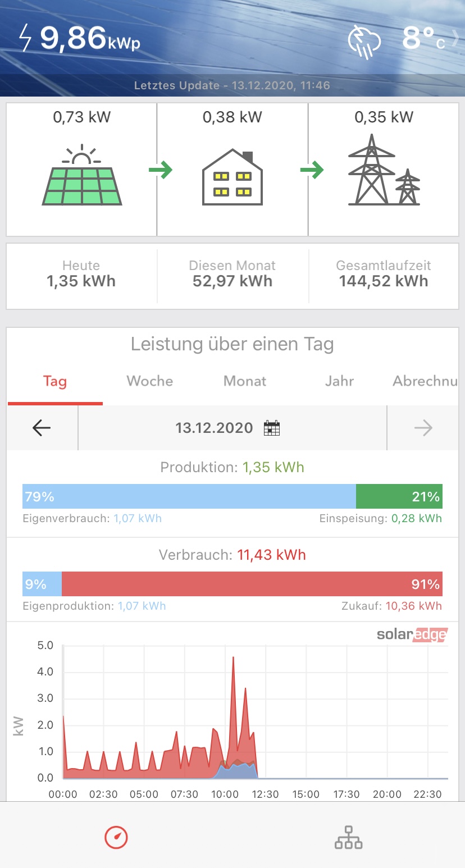465x868 pixels.
Task: Tap the red 91% Zukauf bar segment
Action: pyautogui.click(x=252, y=584)
